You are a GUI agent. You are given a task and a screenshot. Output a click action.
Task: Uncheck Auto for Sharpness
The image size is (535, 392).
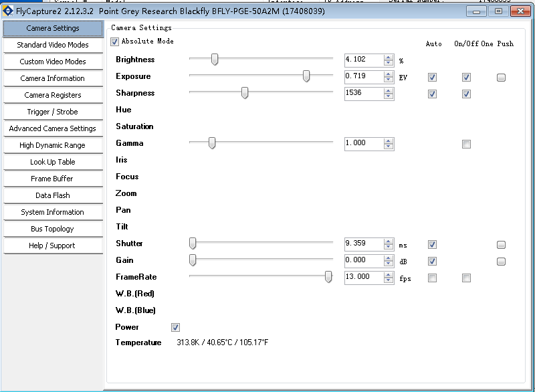pyautogui.click(x=432, y=94)
